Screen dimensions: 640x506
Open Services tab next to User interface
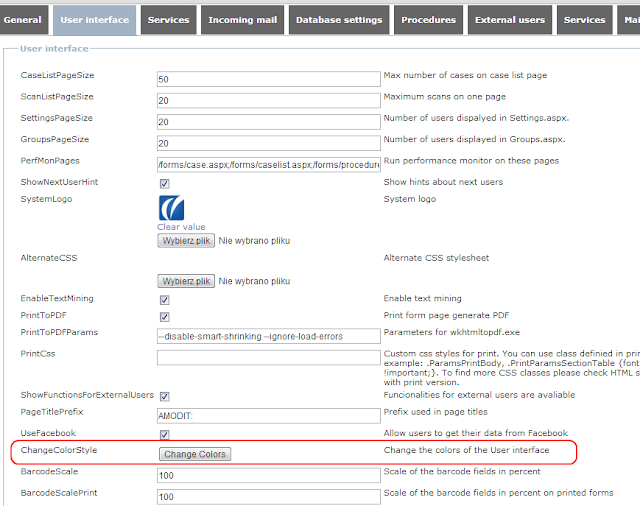(169, 20)
